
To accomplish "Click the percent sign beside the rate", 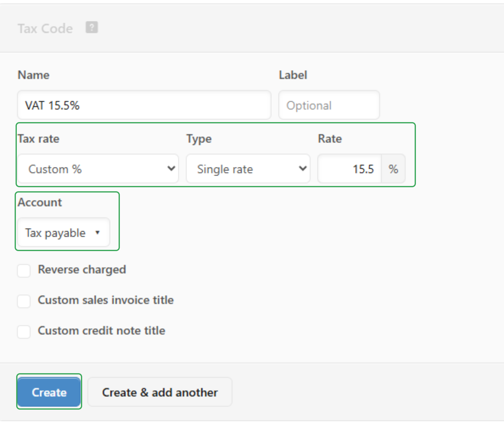I will 393,169.
